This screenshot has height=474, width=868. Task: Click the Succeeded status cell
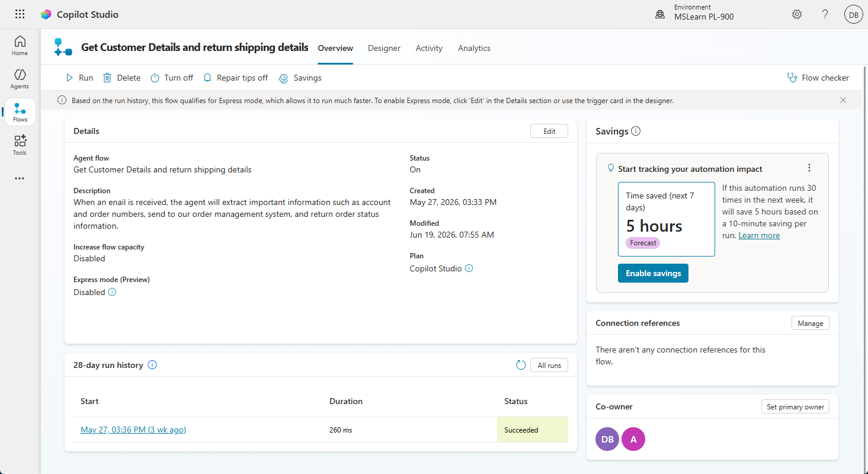click(x=532, y=430)
